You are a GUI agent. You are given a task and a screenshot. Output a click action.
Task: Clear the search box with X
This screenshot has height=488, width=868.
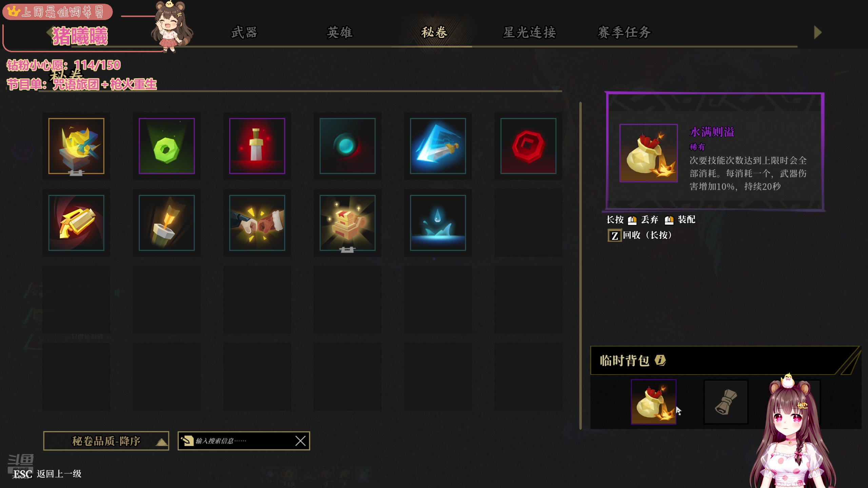pyautogui.click(x=300, y=441)
